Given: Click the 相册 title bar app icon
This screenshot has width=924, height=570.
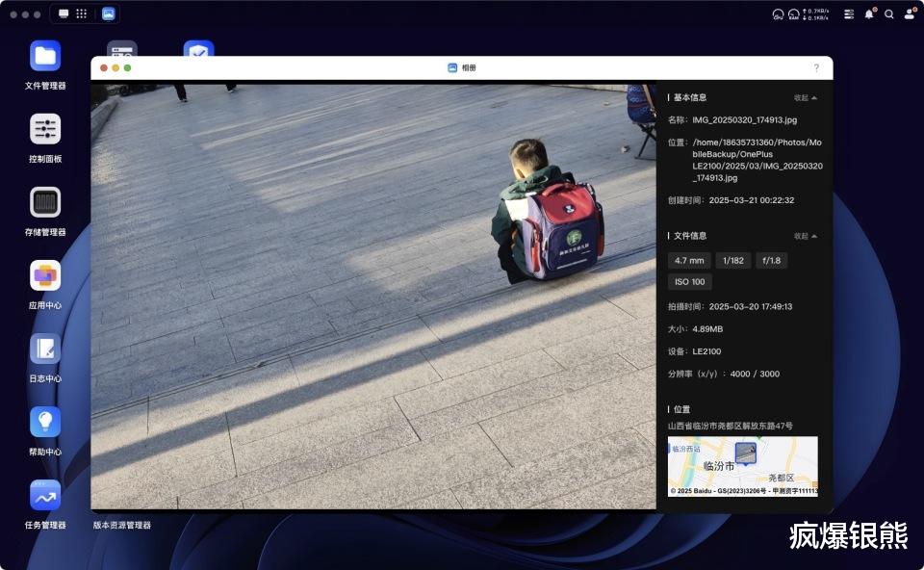Looking at the screenshot, I should tap(452, 67).
